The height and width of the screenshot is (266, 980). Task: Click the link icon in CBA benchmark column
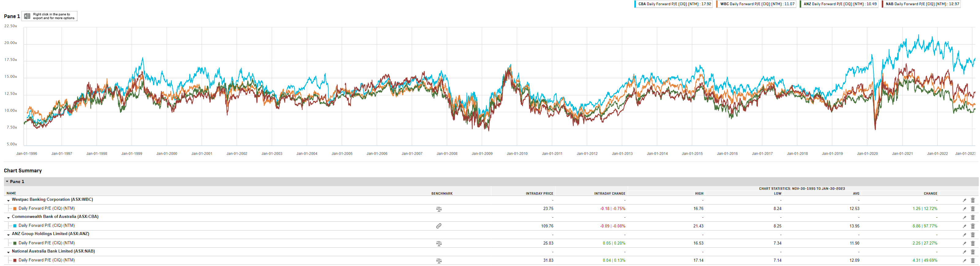click(439, 226)
